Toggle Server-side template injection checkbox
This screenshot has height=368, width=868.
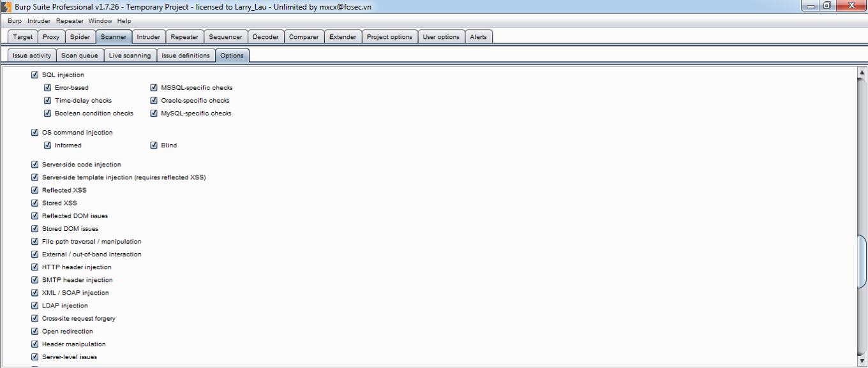coord(35,177)
